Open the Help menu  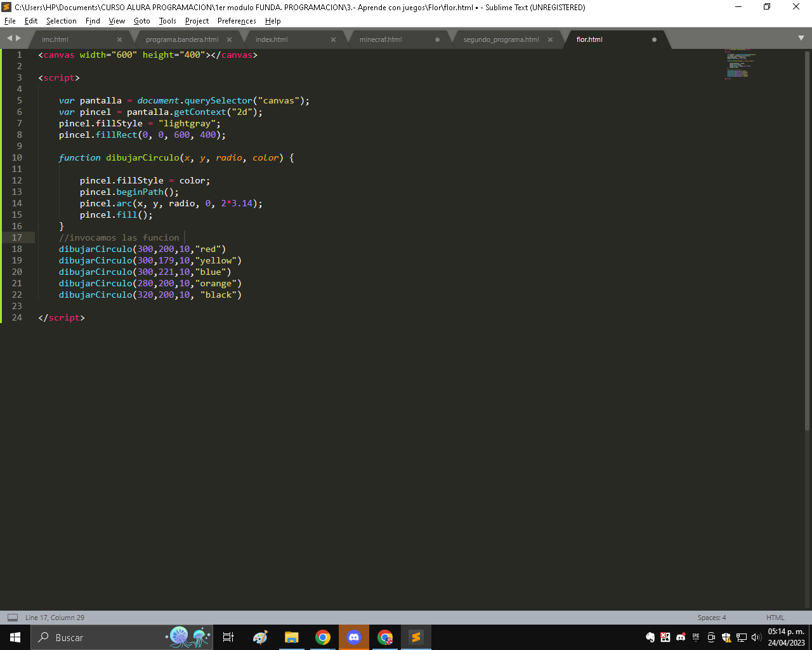pyautogui.click(x=273, y=21)
